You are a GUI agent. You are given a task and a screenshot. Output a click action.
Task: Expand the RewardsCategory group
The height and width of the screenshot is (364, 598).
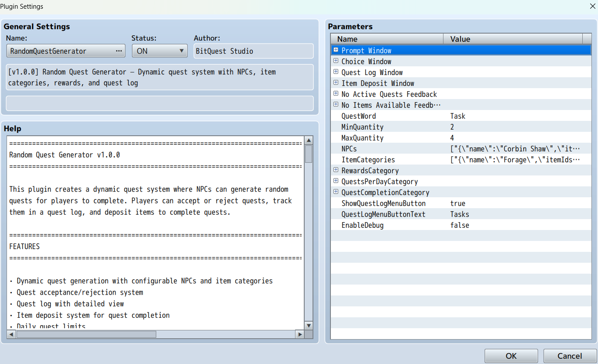[336, 170]
